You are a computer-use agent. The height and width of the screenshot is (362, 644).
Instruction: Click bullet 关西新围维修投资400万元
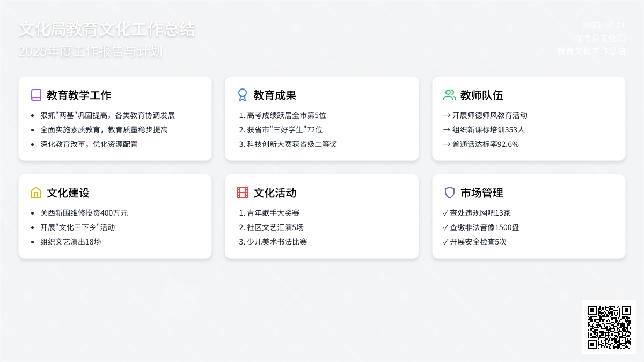[84, 213]
